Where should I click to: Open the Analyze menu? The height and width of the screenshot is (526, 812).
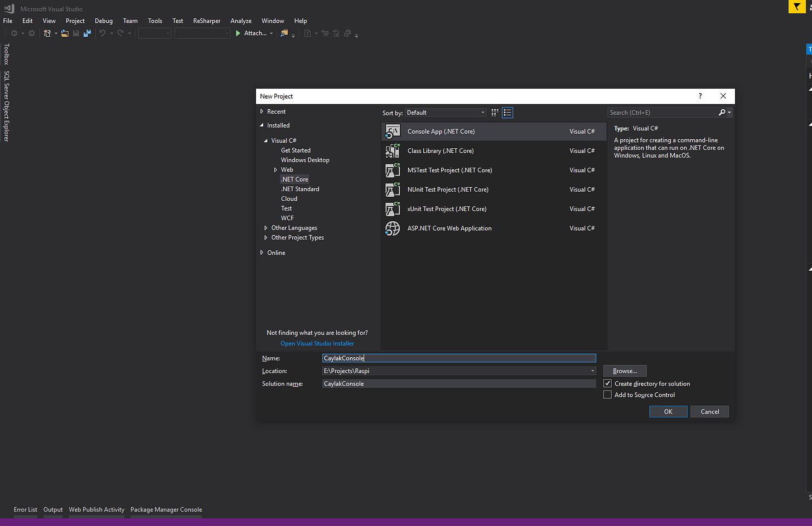click(241, 21)
